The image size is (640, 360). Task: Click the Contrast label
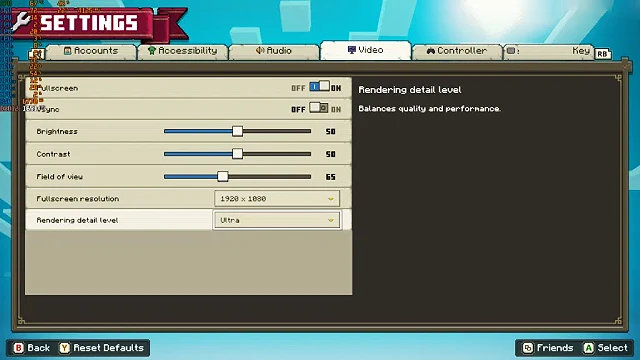point(53,154)
